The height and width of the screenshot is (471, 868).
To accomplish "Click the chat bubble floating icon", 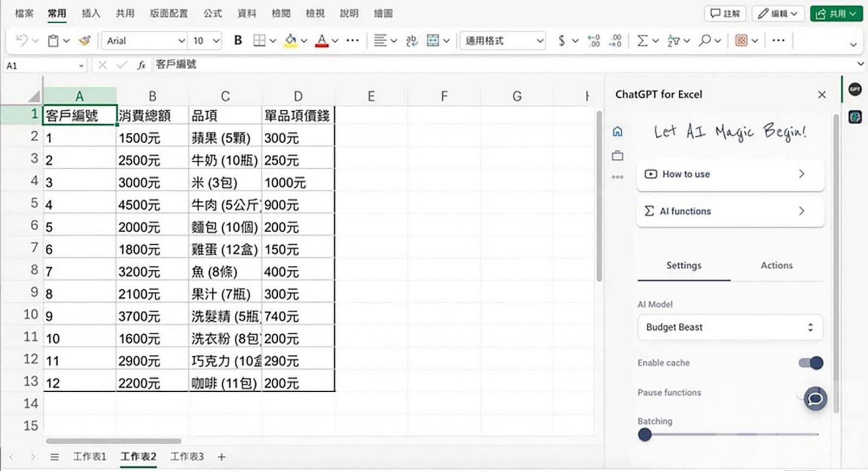I will coord(815,399).
